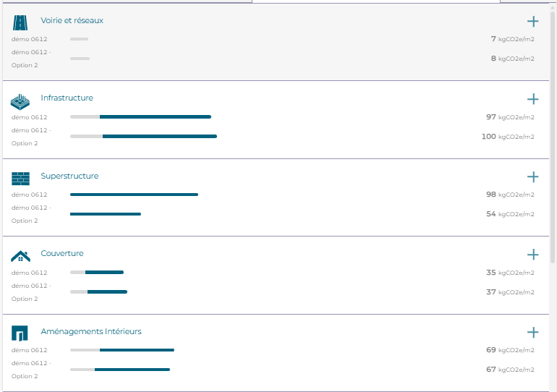Expand Superstructure details via plus sign

coord(532,176)
